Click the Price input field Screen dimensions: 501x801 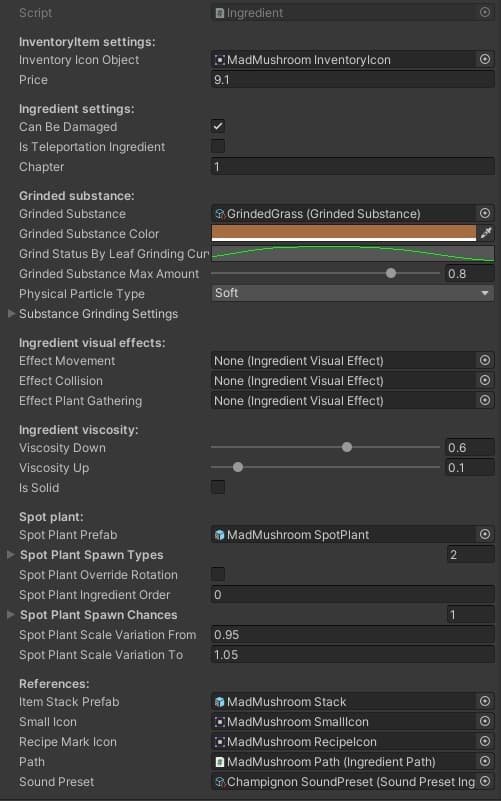click(x=352, y=80)
